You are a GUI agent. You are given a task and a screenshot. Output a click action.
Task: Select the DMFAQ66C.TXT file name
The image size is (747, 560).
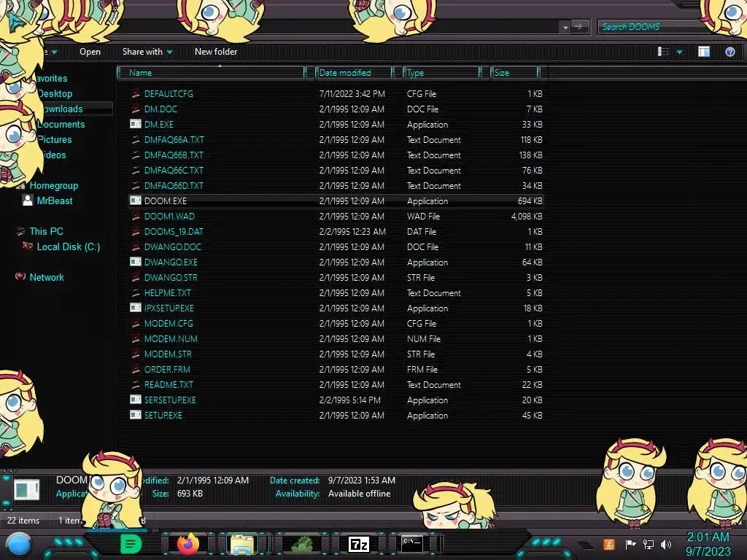point(174,170)
